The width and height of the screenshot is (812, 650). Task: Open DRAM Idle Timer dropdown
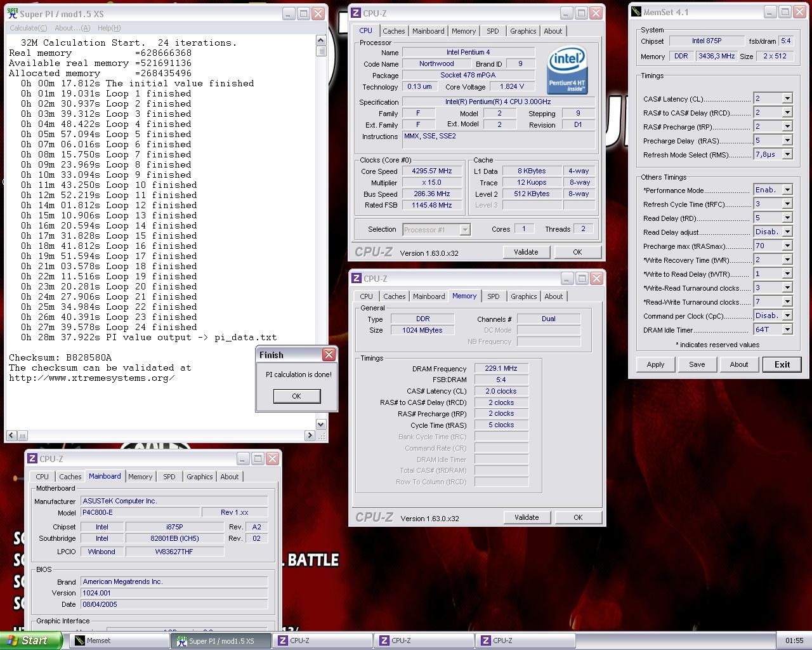(x=787, y=329)
